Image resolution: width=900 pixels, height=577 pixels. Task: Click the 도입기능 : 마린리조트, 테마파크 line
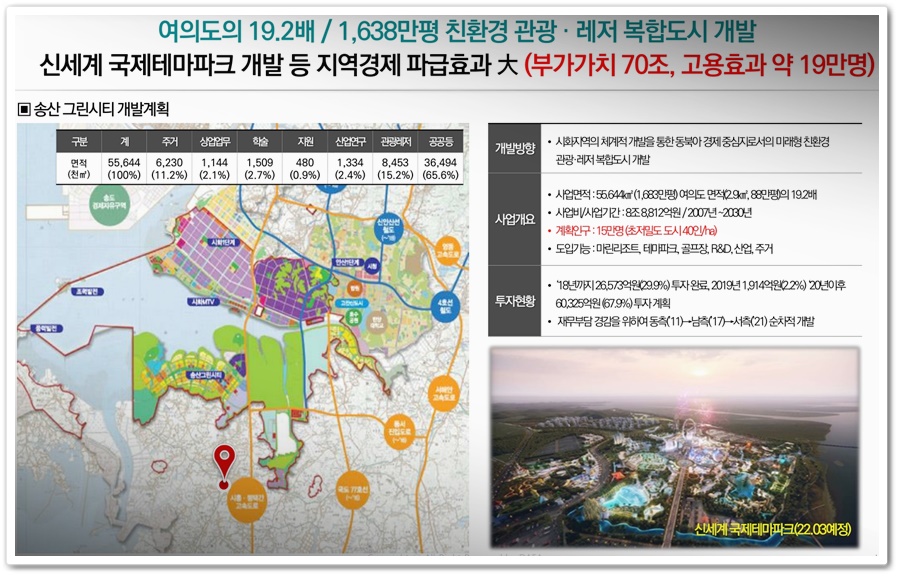coord(664,249)
